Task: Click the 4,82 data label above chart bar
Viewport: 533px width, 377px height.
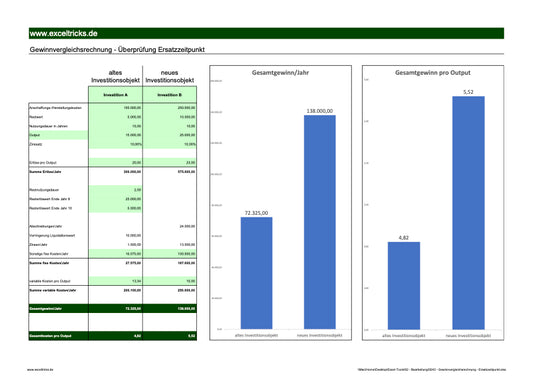Action: (403, 238)
